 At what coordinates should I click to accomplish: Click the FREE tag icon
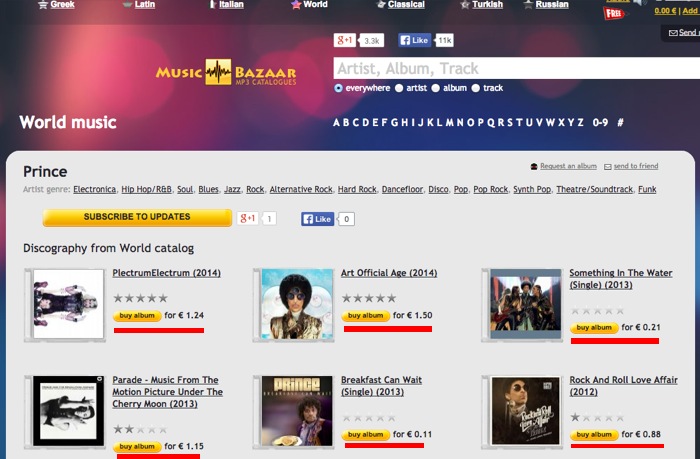click(614, 13)
